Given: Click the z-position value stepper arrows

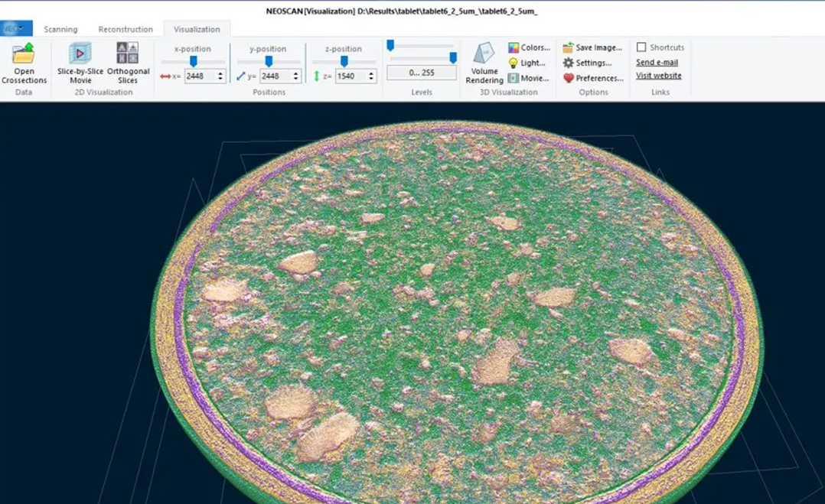Looking at the screenshot, I should 371,76.
